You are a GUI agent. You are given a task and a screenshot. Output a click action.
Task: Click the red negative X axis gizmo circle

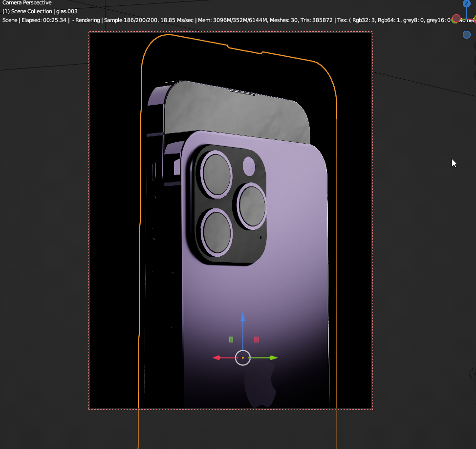(456, 18)
